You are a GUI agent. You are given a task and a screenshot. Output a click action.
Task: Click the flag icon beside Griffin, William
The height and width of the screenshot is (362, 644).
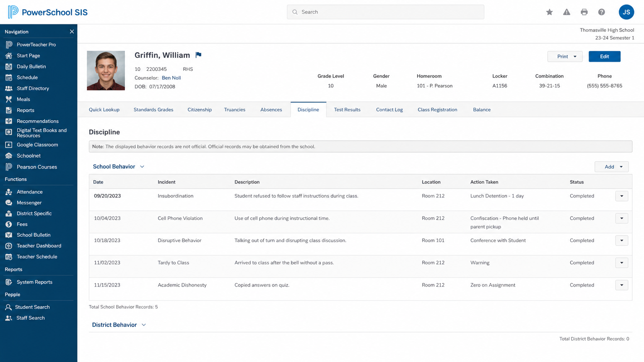pyautogui.click(x=198, y=55)
